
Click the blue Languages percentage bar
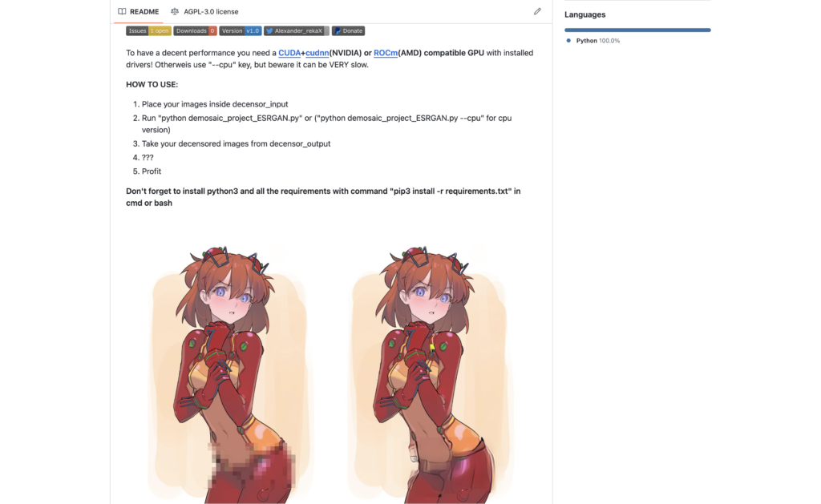(x=637, y=30)
